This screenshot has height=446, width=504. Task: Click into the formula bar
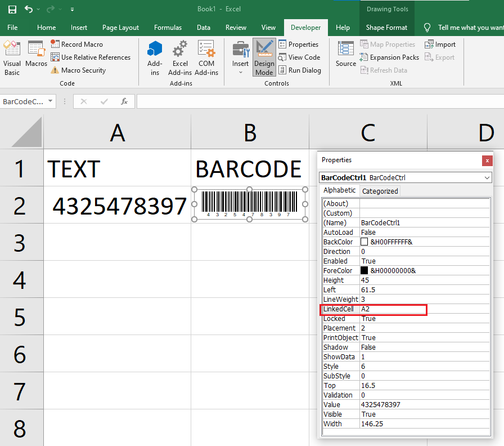point(320,101)
